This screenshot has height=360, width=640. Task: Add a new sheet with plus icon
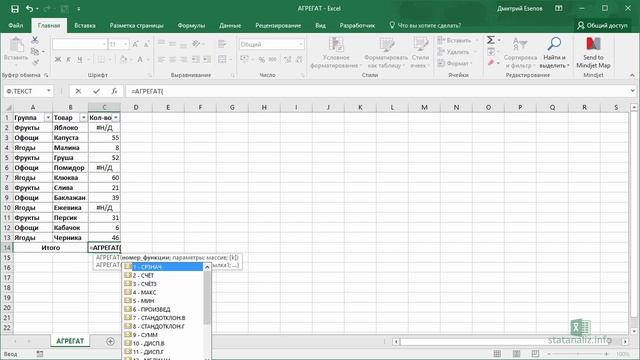(x=110, y=341)
